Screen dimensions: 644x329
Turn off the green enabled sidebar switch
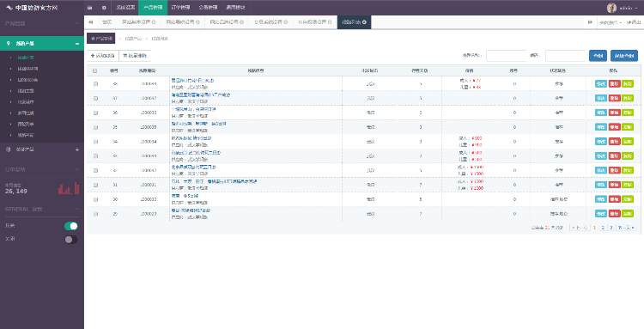tap(71, 226)
